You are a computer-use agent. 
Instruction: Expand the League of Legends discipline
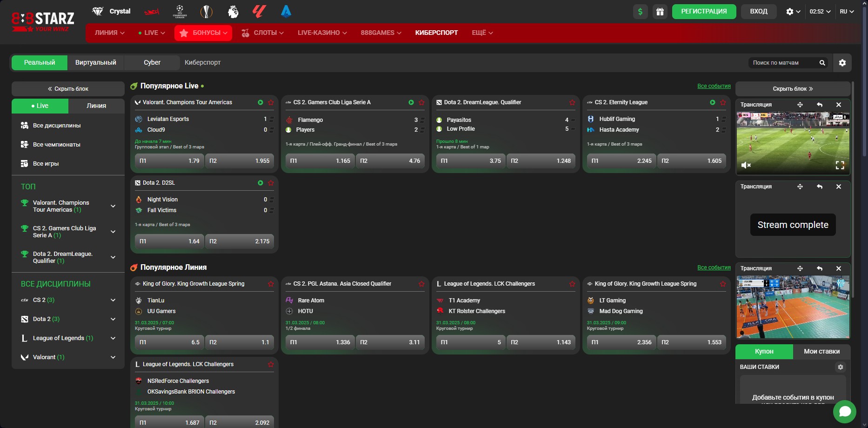[113, 338]
